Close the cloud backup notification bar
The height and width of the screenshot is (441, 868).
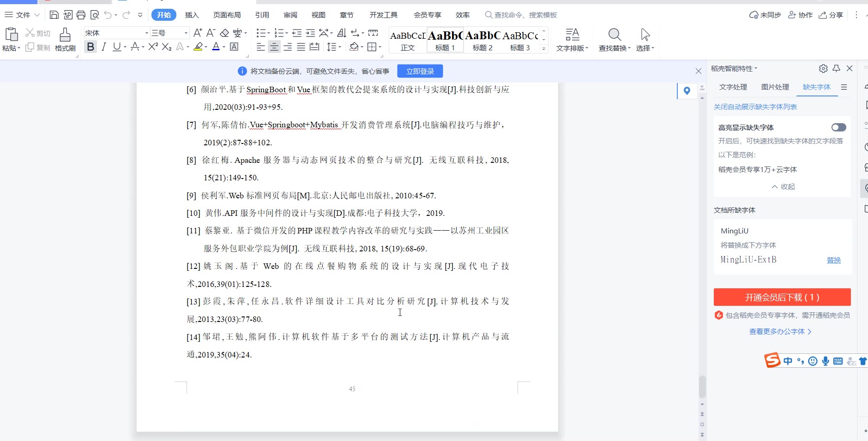699,71
